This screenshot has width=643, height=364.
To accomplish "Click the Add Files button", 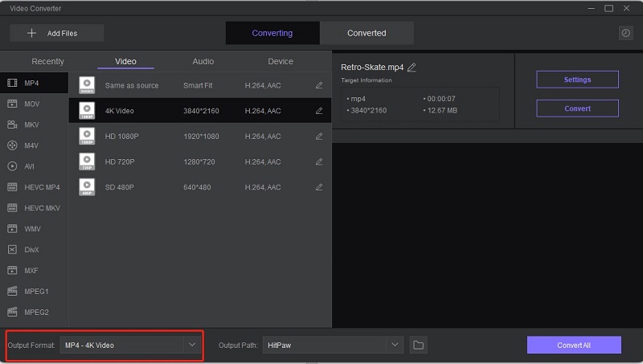I will [x=56, y=33].
